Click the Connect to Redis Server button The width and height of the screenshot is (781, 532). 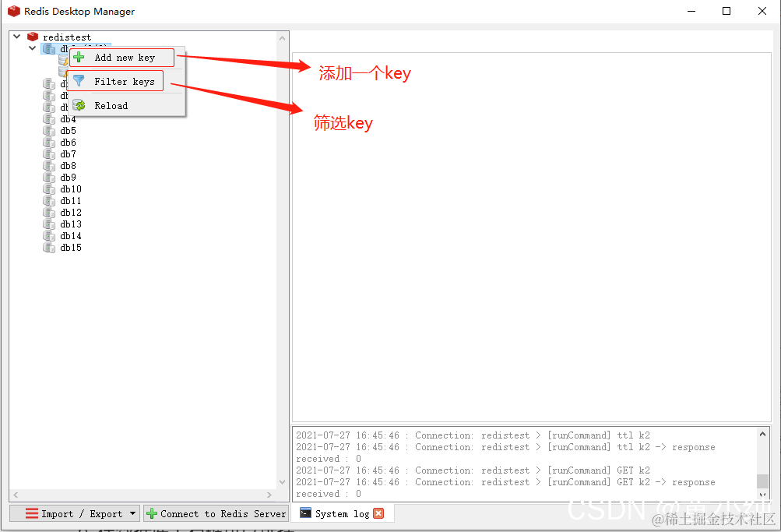pos(216,513)
